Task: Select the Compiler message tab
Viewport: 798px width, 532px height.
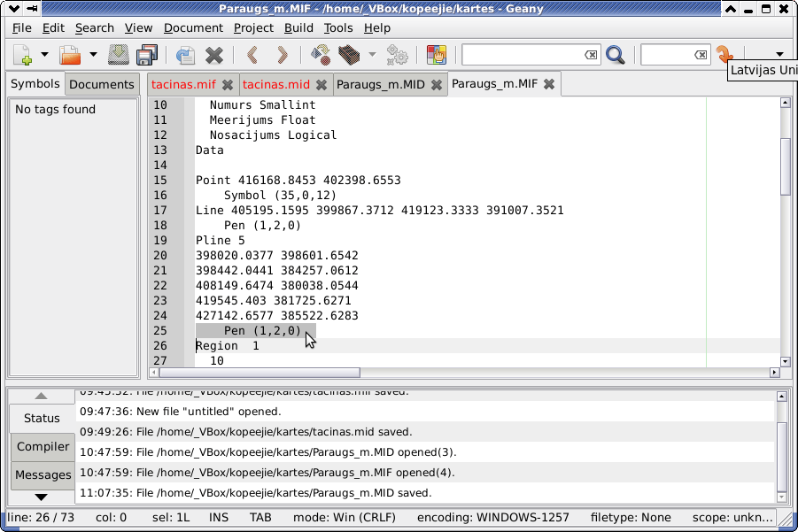Action: tap(43, 446)
